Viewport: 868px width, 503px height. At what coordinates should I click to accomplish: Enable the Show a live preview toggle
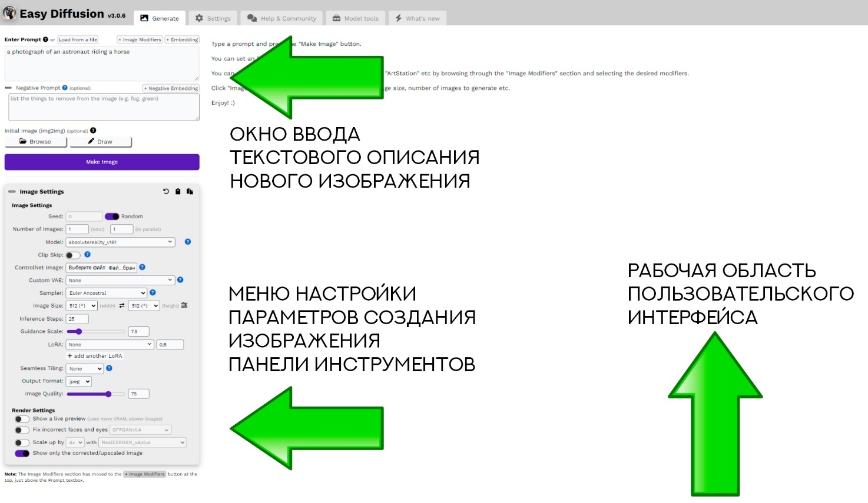pos(22,419)
